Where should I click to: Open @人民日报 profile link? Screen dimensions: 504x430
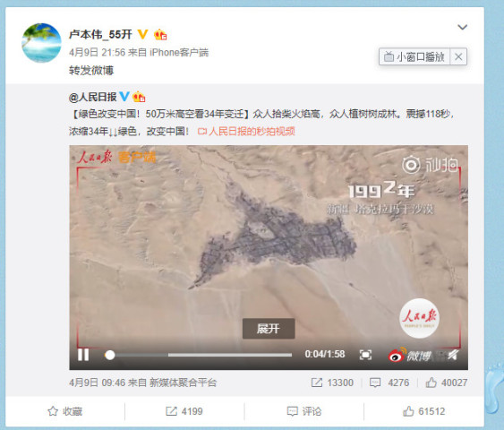coord(92,97)
